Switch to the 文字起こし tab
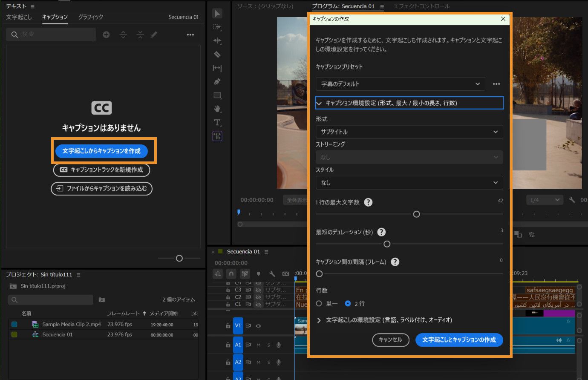Viewport: 588px width, 380px height. click(x=19, y=17)
